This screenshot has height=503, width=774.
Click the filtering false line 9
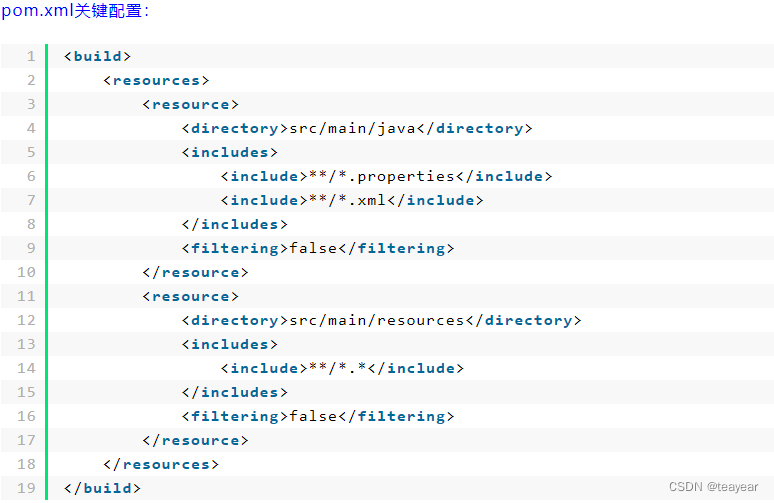click(318, 248)
